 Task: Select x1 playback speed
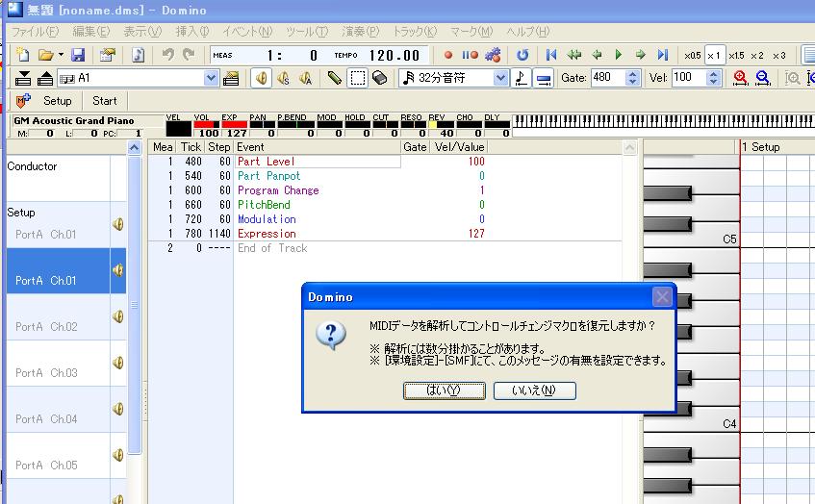click(x=714, y=55)
